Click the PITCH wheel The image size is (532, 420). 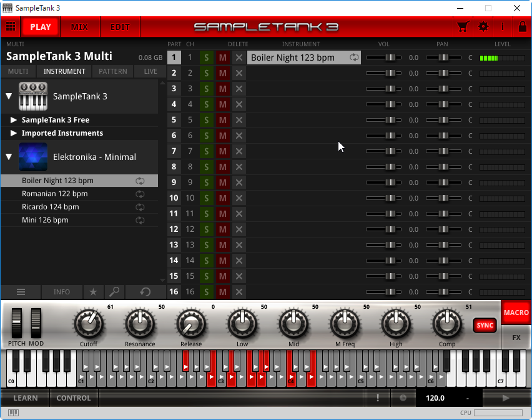pyautogui.click(x=17, y=323)
